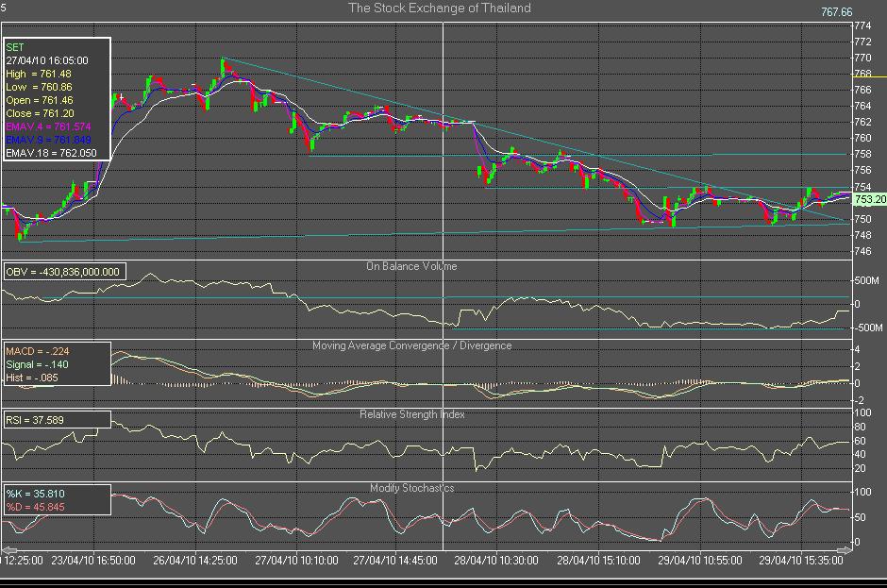Click the 26/04/10 14:25:00 time axis label
The width and height of the screenshot is (887, 588).
pyautogui.click(x=195, y=561)
